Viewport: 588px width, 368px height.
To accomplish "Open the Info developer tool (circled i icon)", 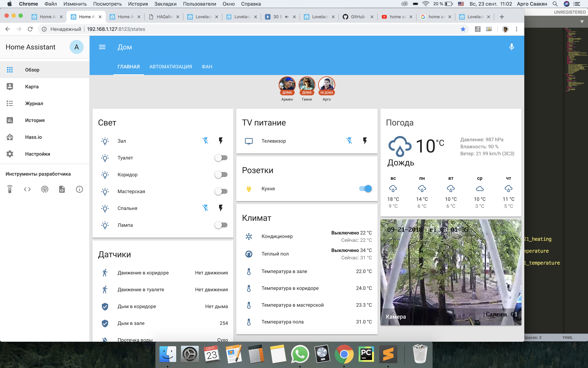I will pos(79,189).
